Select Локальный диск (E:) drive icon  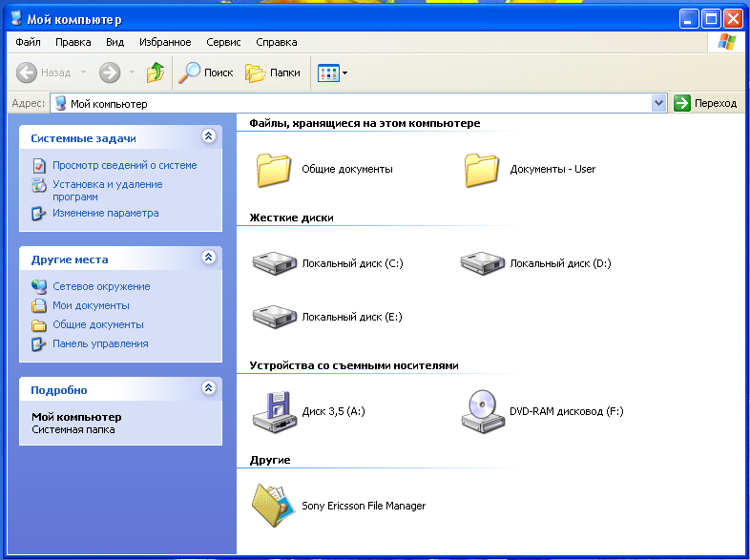click(275, 317)
